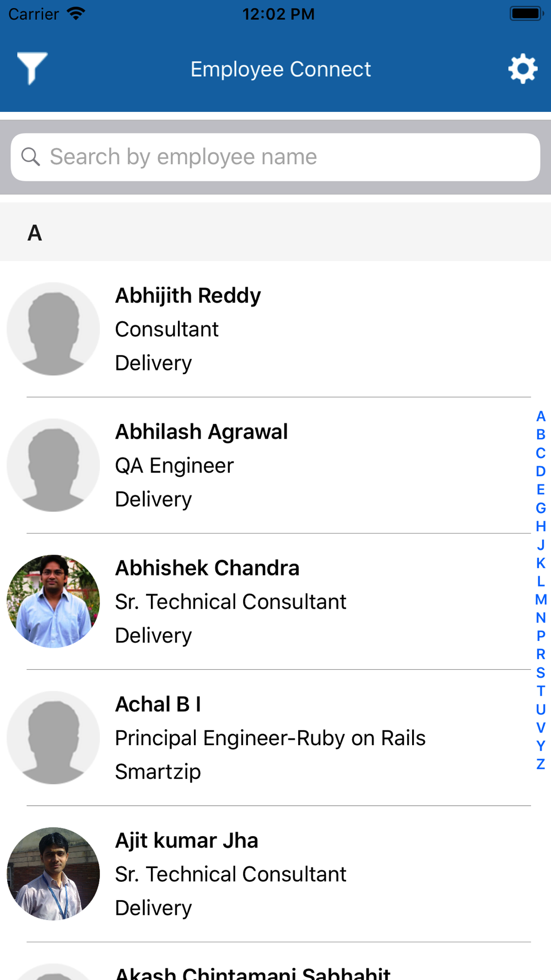Jump to letter K in index
The image size is (551, 980).
tap(541, 563)
